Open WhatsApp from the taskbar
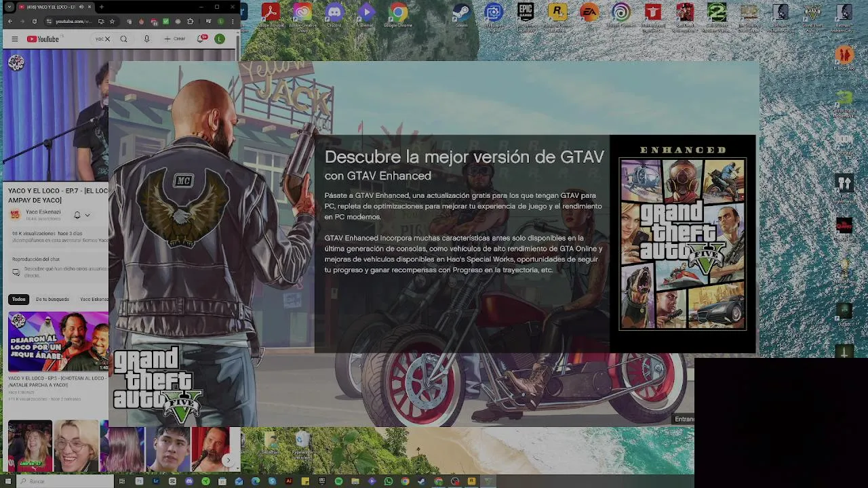Viewport: 868px width, 488px height. [x=388, y=481]
